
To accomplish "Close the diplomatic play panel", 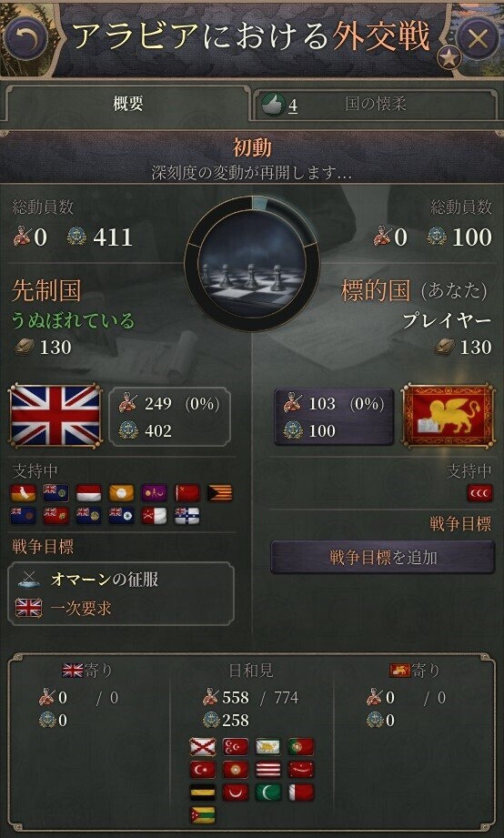I will click(479, 37).
